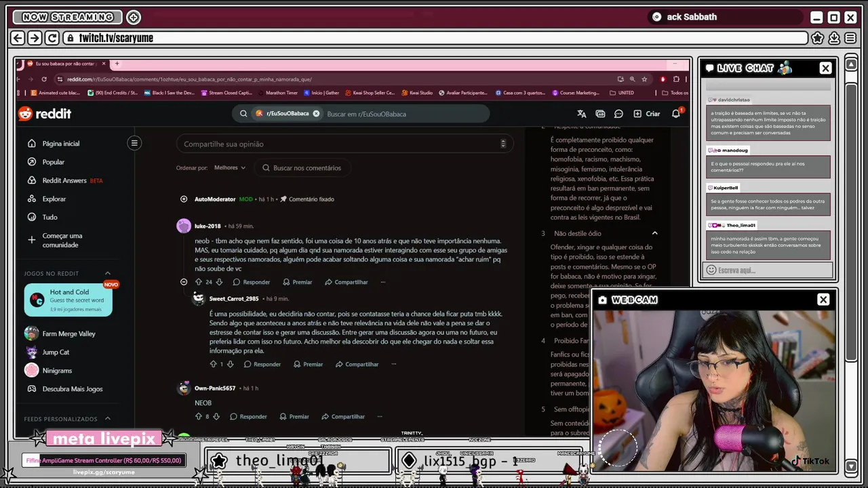The height and width of the screenshot is (488, 868).
Task: Click the Compartilhe sua opinião comment box
Action: (344, 144)
